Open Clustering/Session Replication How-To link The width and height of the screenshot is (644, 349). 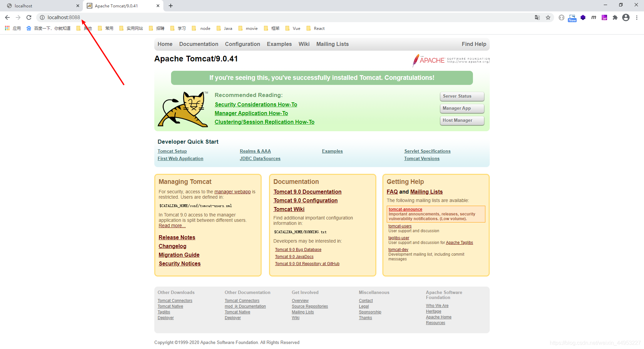tap(265, 122)
